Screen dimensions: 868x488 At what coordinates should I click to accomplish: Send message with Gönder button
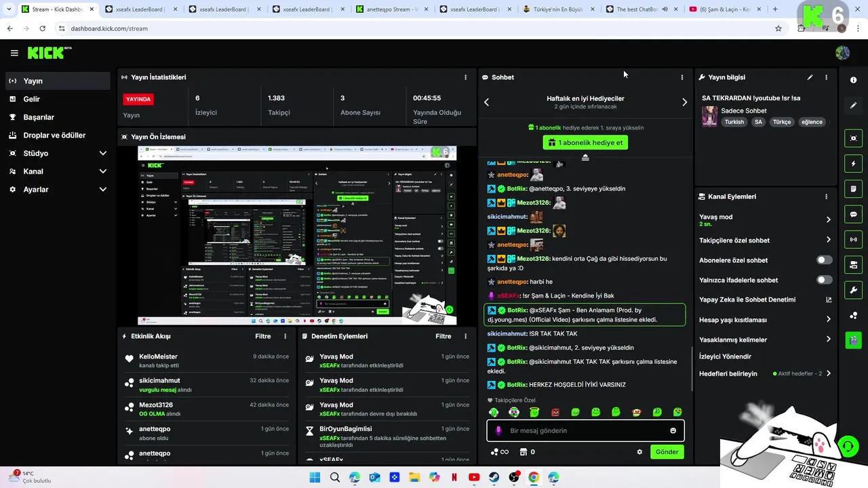click(x=667, y=452)
